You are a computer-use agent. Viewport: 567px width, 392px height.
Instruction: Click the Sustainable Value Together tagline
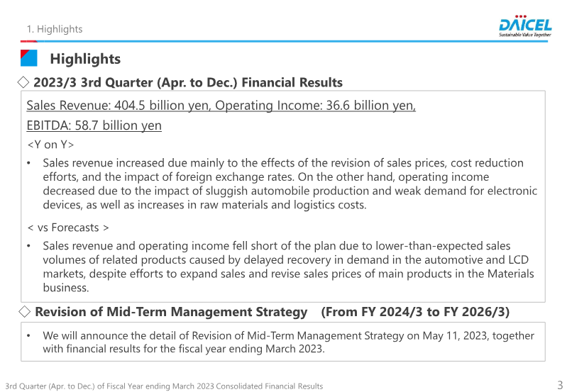click(x=525, y=34)
